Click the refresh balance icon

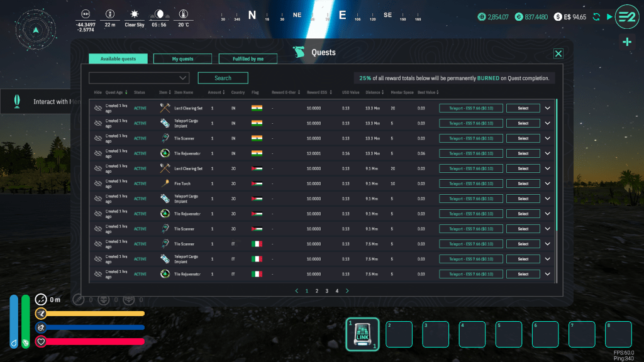(x=596, y=17)
